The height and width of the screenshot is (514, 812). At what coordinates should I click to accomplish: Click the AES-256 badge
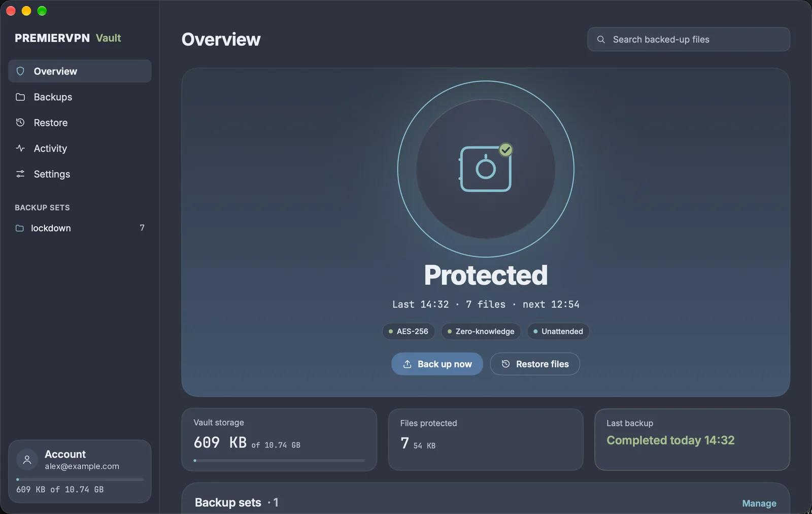point(409,331)
